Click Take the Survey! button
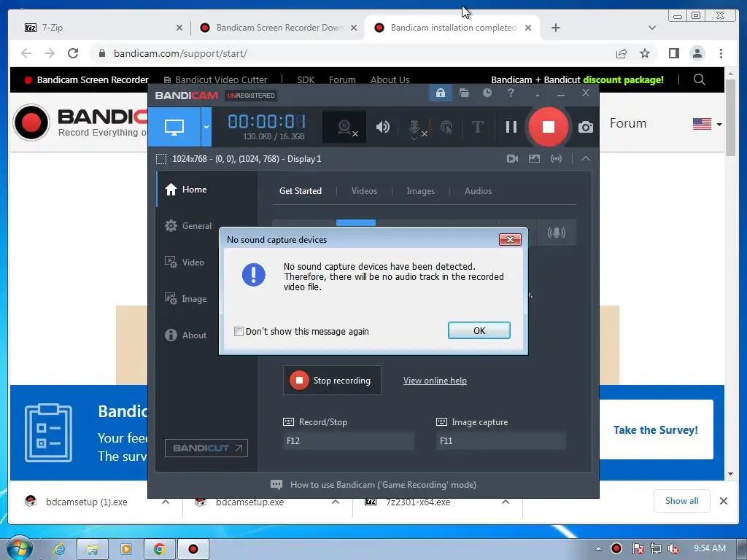Screen dimensions: 747x560 [x=656, y=429]
